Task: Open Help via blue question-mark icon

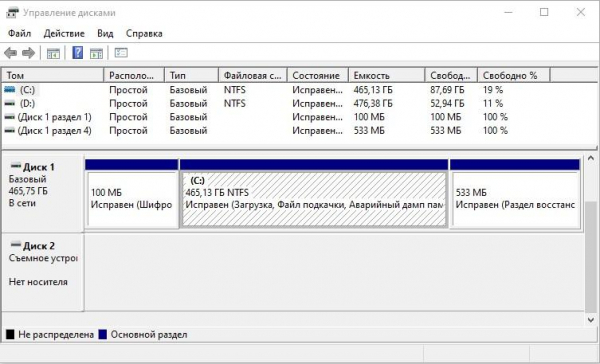Action: [78, 52]
